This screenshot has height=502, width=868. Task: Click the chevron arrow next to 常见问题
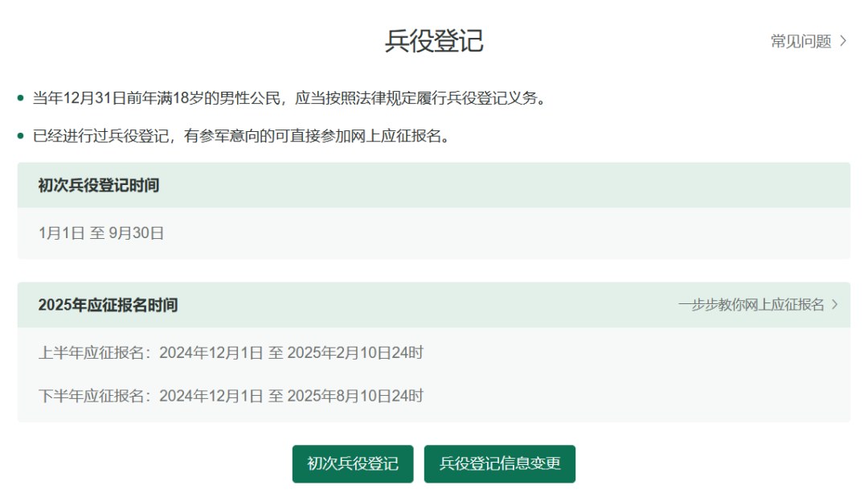[x=842, y=41]
